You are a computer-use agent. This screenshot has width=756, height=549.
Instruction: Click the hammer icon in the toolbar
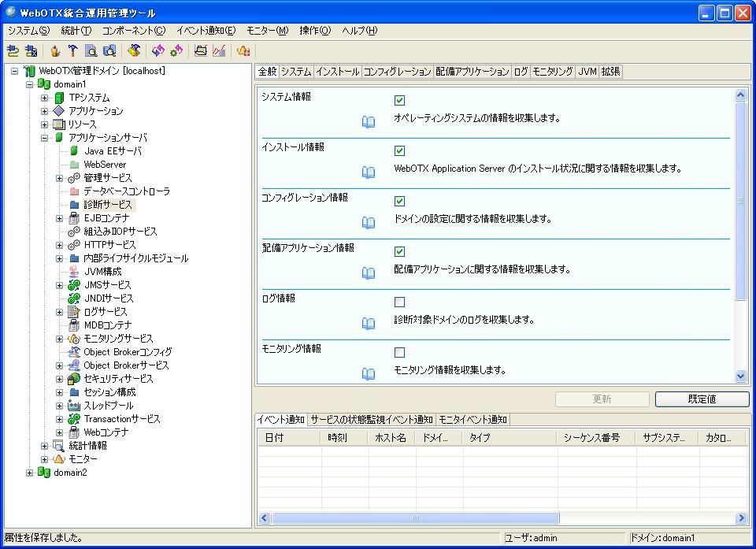click(x=72, y=51)
